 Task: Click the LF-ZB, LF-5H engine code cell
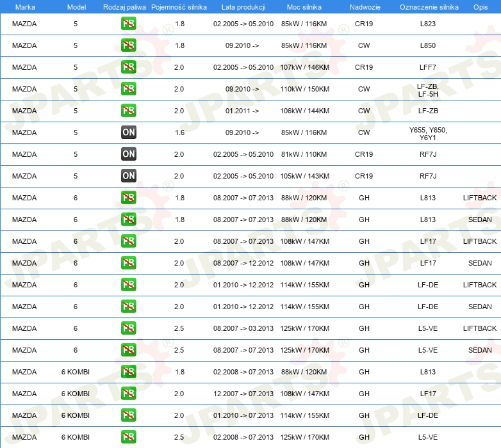point(428,90)
